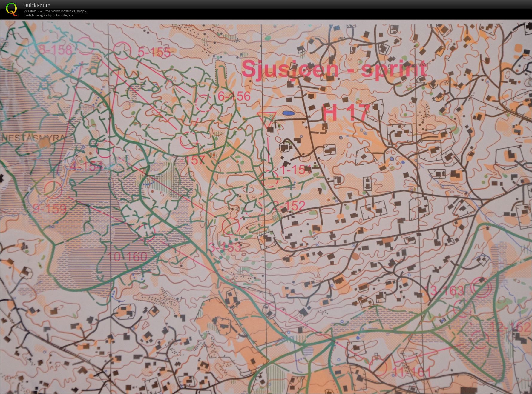The width and height of the screenshot is (532, 394).
Task: Click the control circle beside '11-161'
Action: pos(378,367)
